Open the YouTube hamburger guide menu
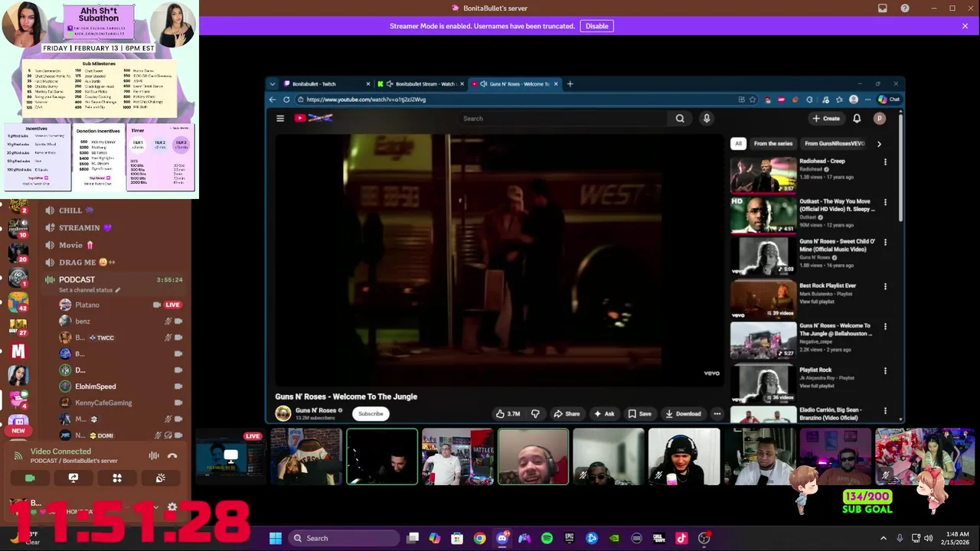 [x=280, y=119]
